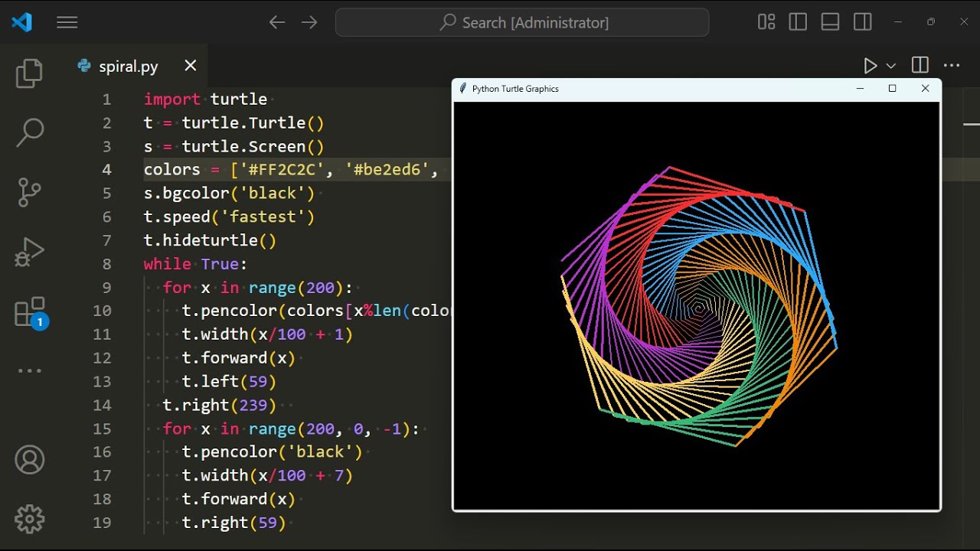Open the Extensions view with update badge

point(31,312)
